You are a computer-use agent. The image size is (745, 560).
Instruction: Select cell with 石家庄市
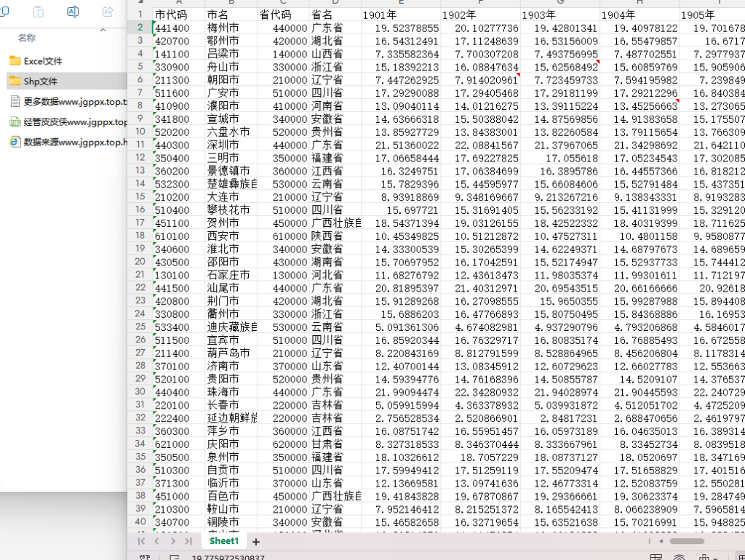tap(231, 275)
